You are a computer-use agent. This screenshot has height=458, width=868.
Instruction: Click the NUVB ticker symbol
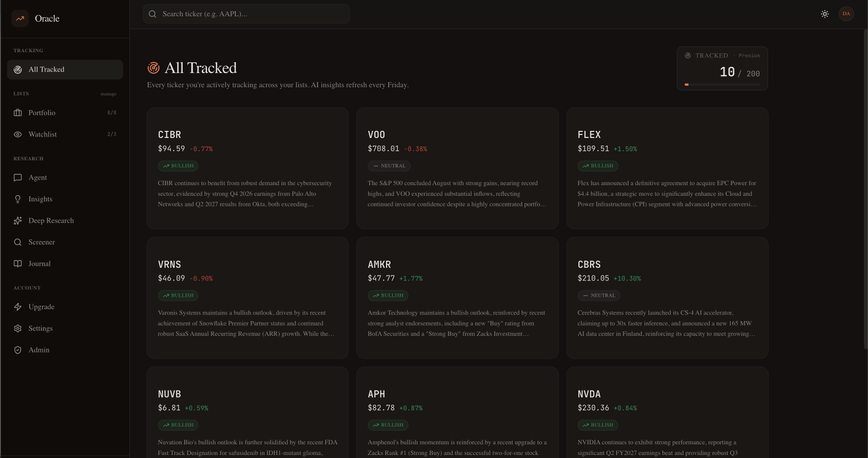point(169,394)
